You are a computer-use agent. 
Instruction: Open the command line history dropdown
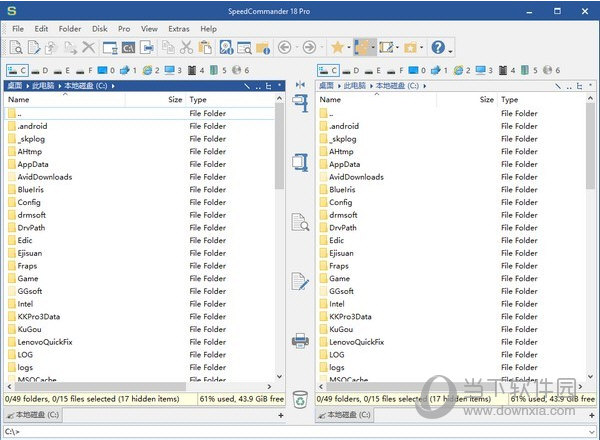coord(592,432)
